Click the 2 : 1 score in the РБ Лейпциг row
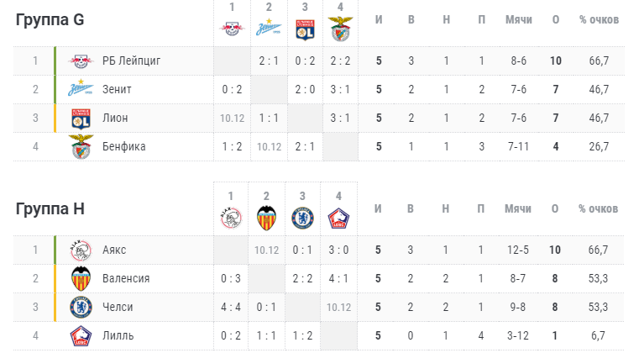 point(269,61)
